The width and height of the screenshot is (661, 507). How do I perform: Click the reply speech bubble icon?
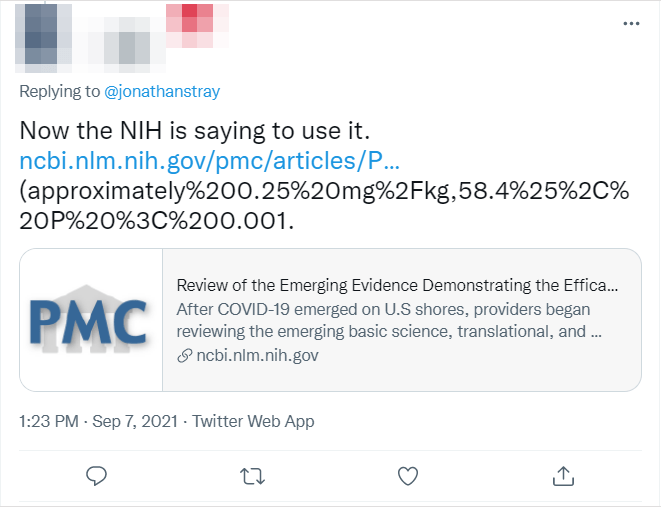tap(97, 474)
